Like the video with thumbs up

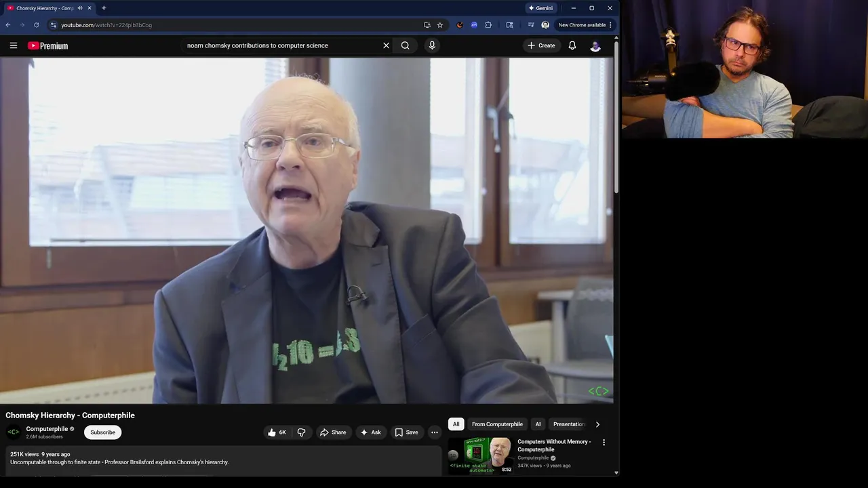pos(277,432)
